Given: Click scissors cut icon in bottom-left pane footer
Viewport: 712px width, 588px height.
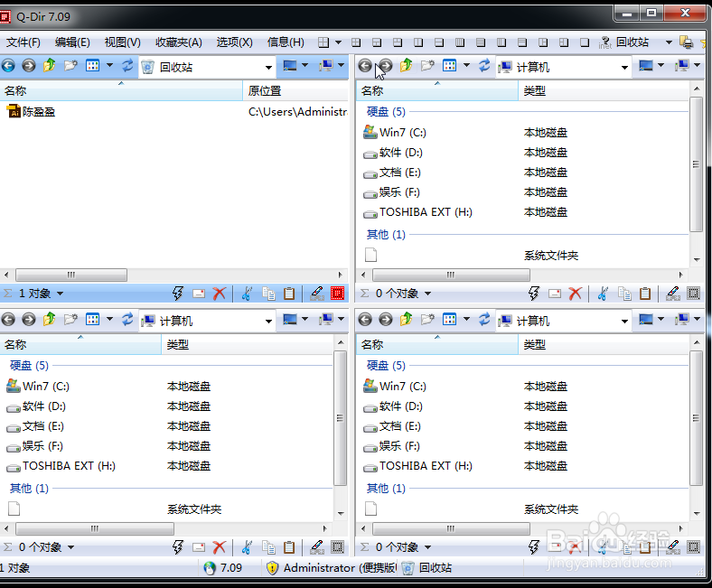Looking at the screenshot, I should pyautogui.click(x=247, y=547).
